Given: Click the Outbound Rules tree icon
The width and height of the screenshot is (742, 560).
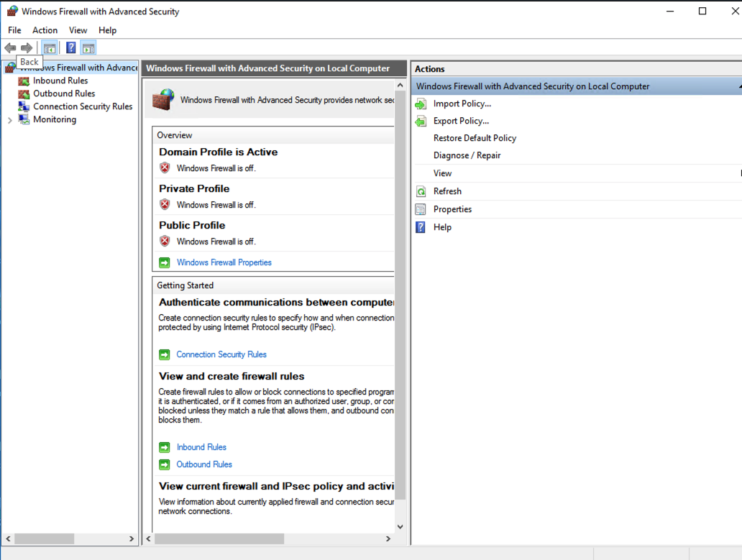Looking at the screenshot, I should (x=24, y=93).
